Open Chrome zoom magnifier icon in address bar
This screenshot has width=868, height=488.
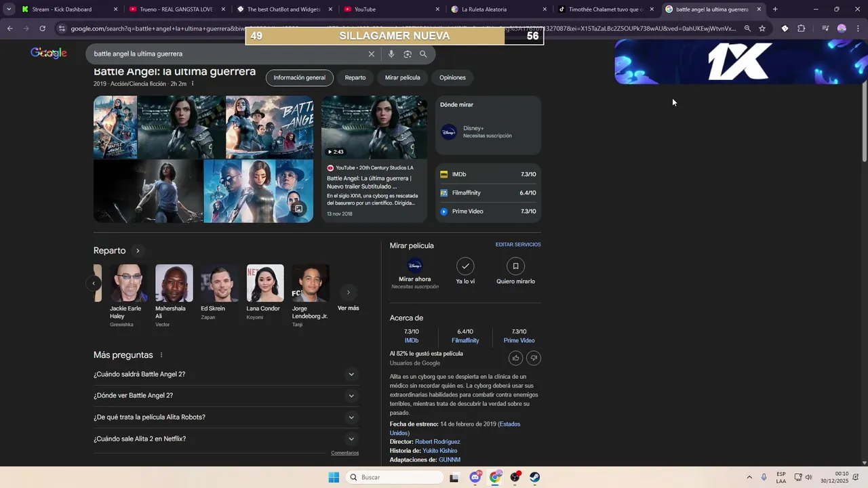(747, 28)
